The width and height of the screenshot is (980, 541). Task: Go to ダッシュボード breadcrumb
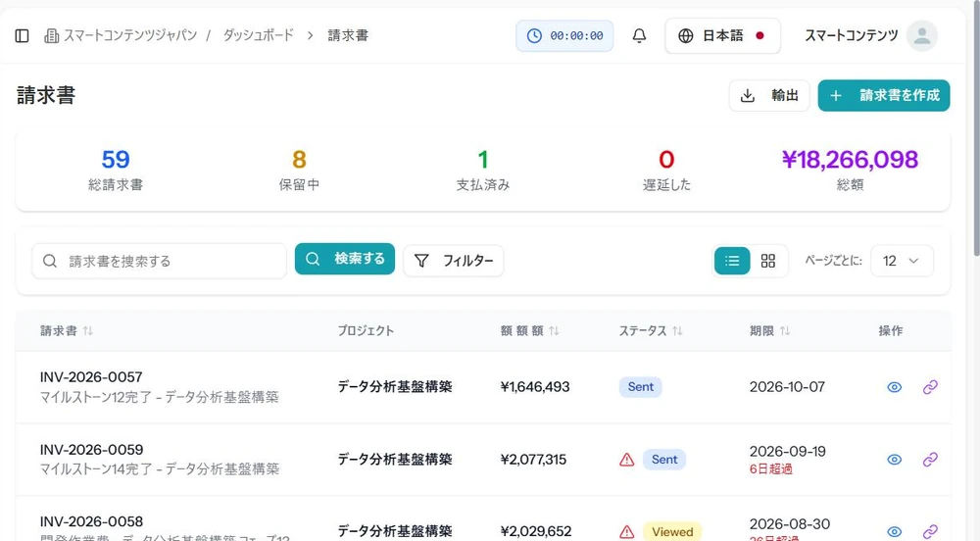pos(258,35)
